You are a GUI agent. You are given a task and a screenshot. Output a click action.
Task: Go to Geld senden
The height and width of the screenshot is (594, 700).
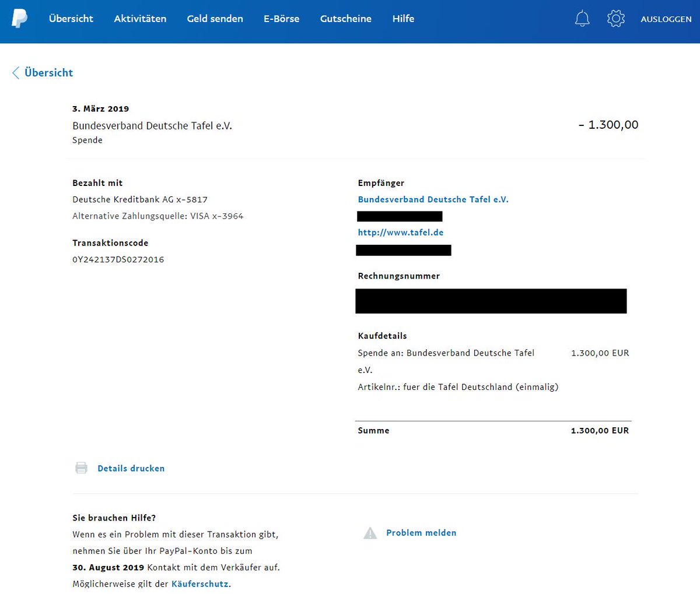pos(215,19)
